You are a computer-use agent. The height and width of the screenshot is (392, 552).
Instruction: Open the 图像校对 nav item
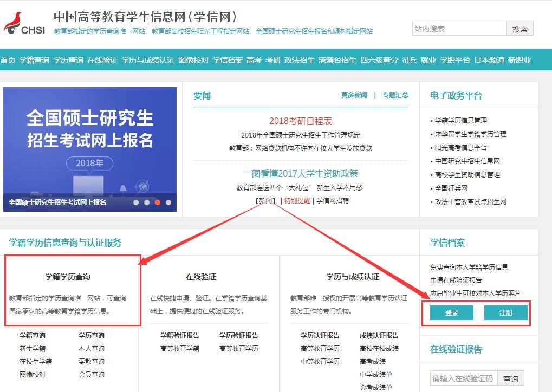click(x=193, y=60)
